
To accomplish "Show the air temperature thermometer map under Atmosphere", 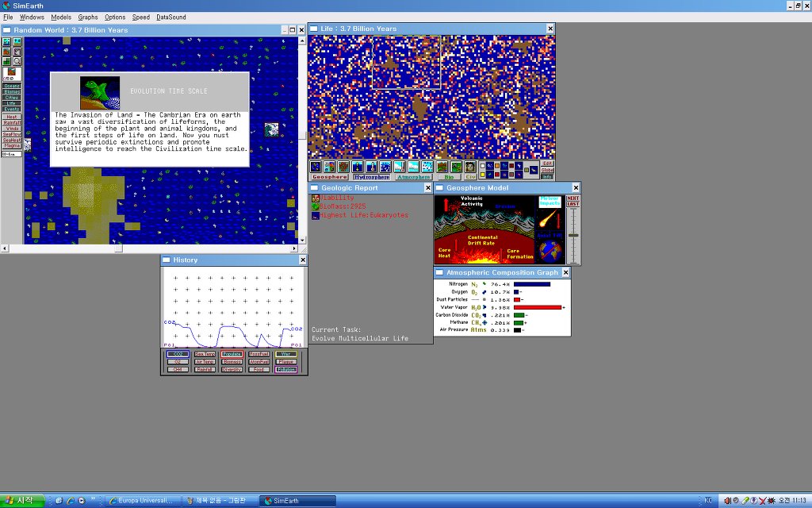I will click(x=400, y=167).
